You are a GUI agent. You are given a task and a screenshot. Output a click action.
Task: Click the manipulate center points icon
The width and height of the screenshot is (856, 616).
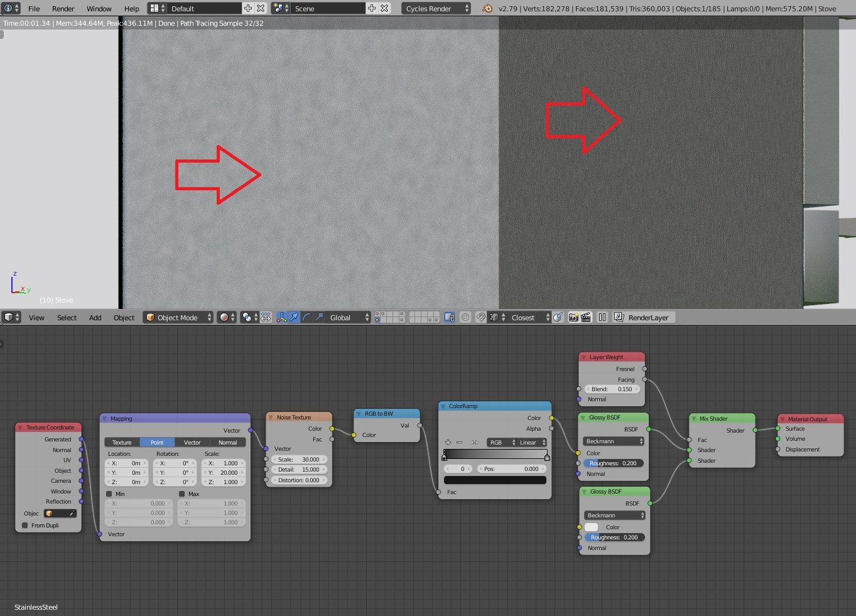tap(266, 317)
